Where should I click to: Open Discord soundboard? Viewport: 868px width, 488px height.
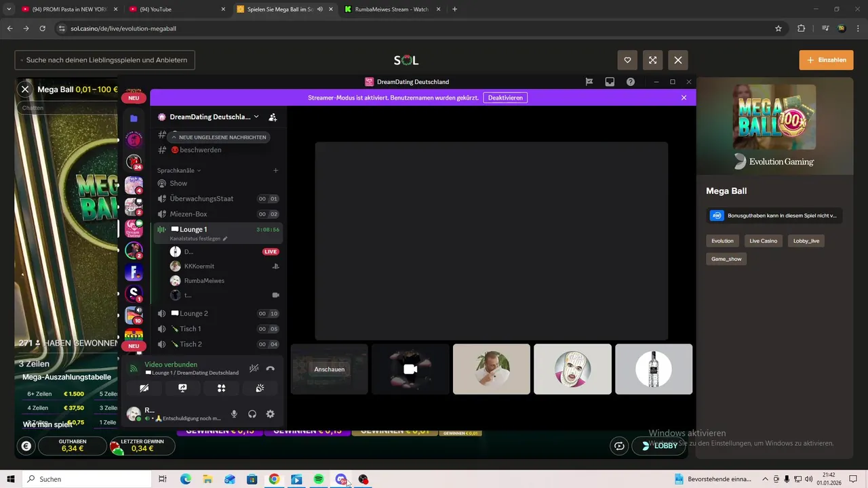[260, 388]
